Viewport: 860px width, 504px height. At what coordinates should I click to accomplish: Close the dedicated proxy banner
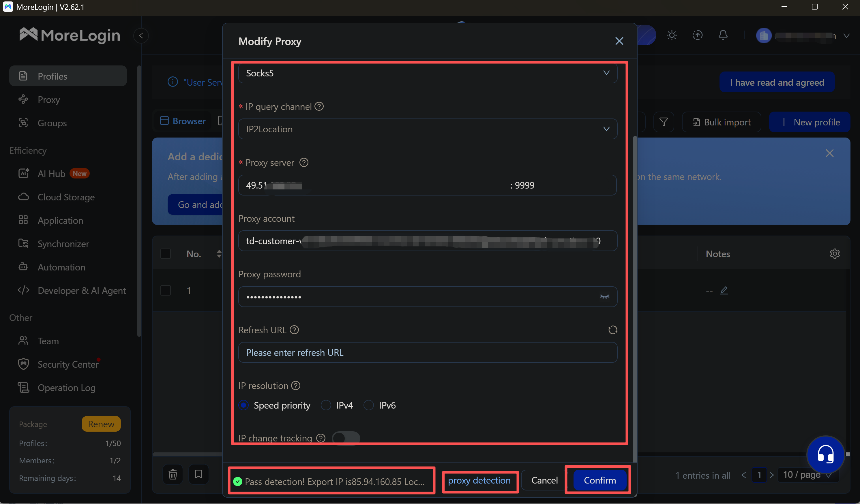(830, 153)
